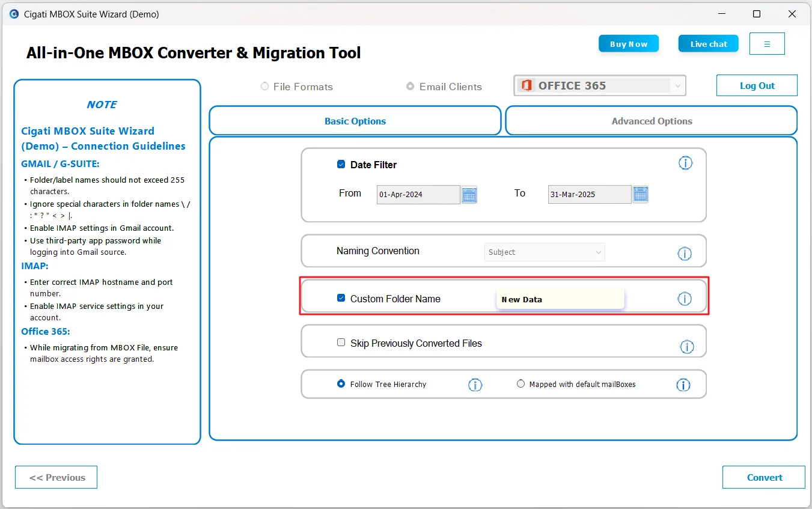This screenshot has height=509, width=812.
Task: Open info icon for Date Filter
Action: 685,163
